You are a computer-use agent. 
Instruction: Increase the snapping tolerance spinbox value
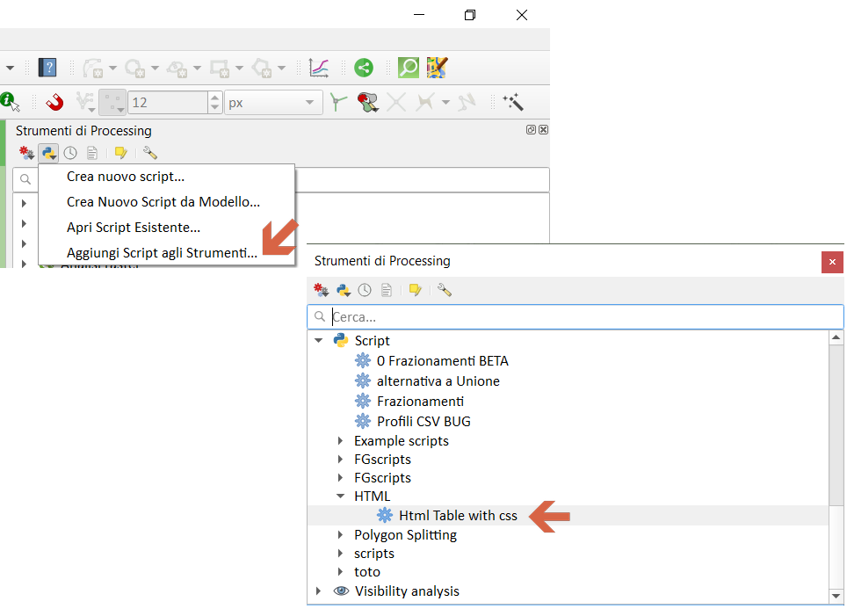click(x=215, y=98)
